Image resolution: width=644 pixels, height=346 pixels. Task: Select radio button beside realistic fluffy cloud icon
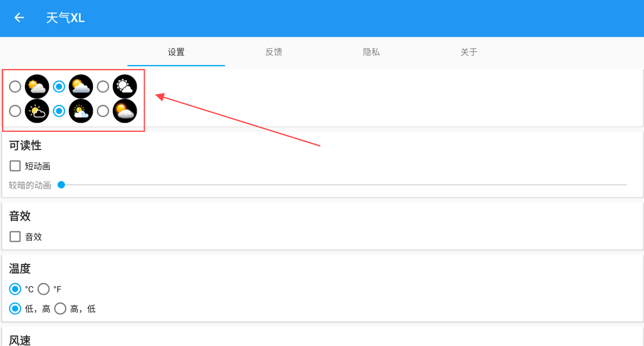point(103,111)
